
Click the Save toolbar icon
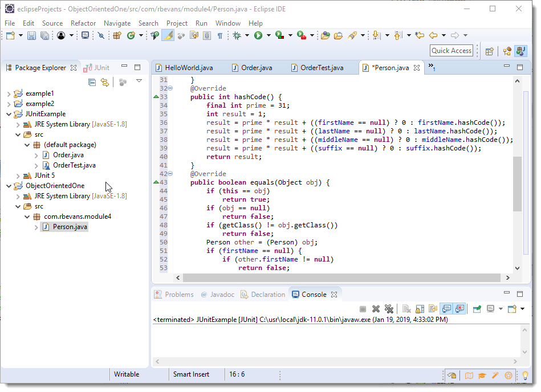point(31,35)
